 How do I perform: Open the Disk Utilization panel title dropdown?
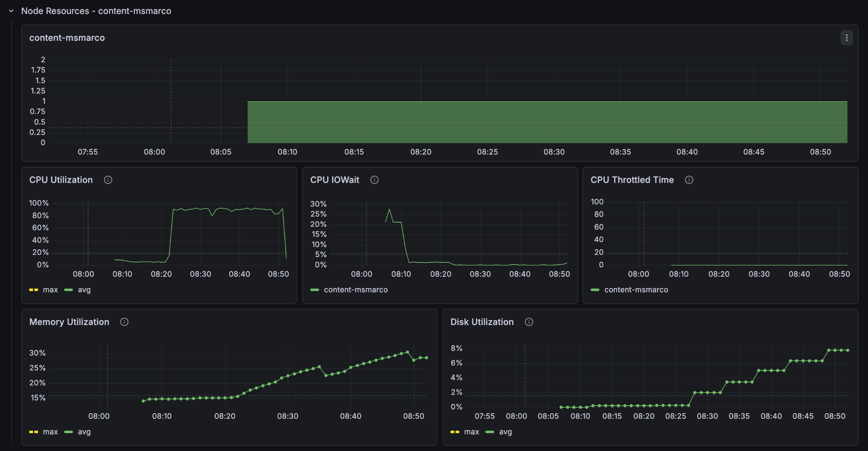(x=482, y=322)
